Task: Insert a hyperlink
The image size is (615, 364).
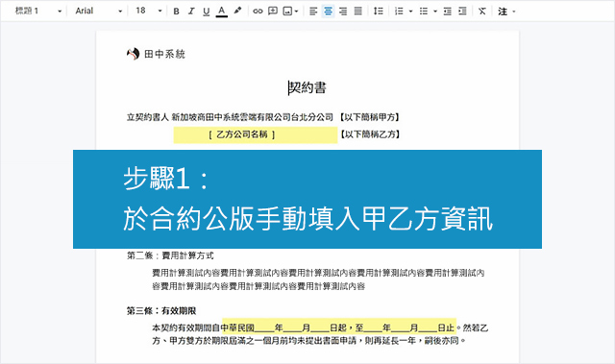Action: (x=258, y=12)
